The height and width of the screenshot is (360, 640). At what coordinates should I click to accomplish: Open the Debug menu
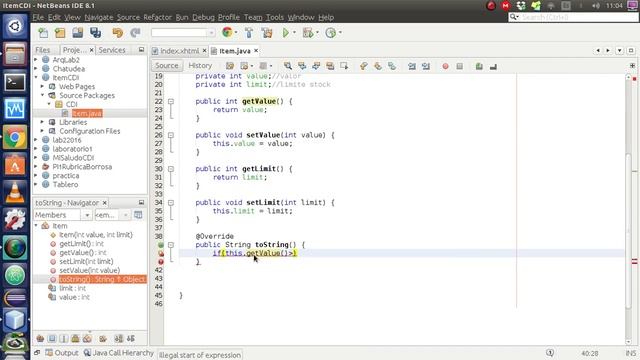[x=203, y=17]
